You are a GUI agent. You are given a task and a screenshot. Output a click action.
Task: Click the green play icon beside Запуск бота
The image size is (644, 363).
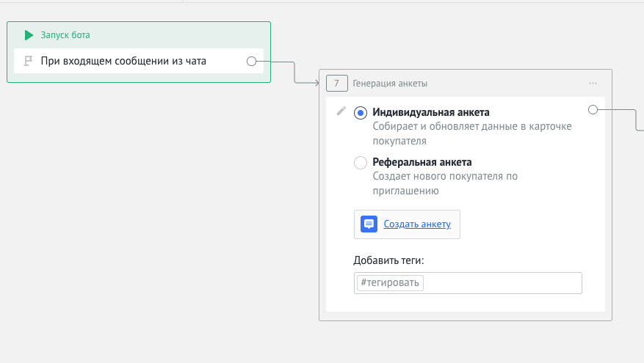[29, 35]
